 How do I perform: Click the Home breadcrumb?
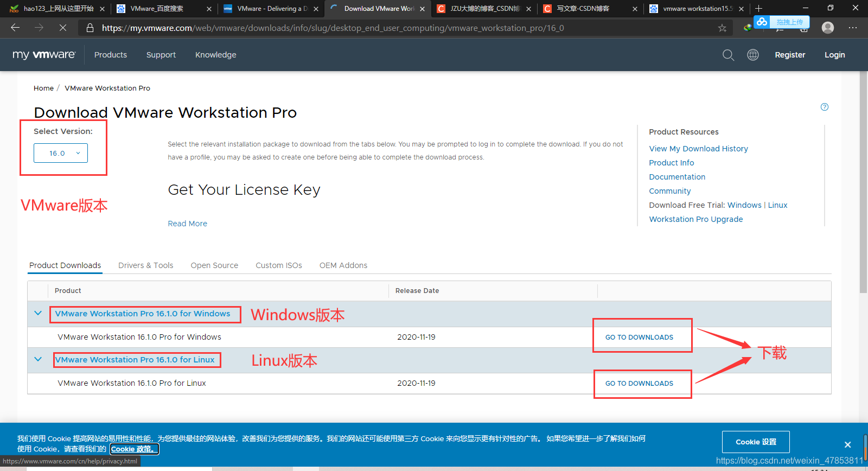point(43,88)
